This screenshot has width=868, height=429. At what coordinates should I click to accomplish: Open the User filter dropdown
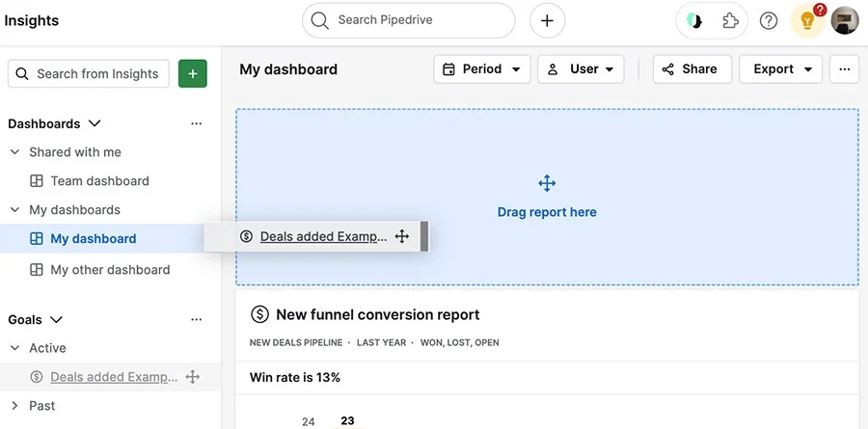(x=581, y=69)
